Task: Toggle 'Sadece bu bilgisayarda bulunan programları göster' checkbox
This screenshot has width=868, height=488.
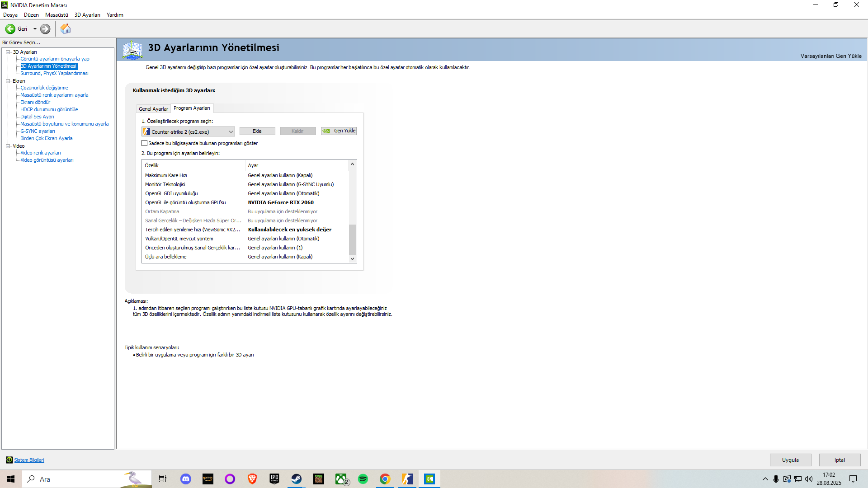Action: 145,143
